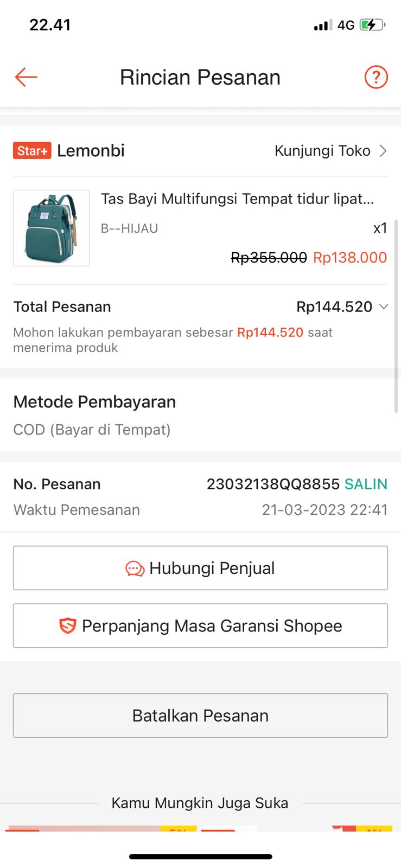The width and height of the screenshot is (401, 868).
Task: Open help via question mark icon
Action: click(375, 77)
